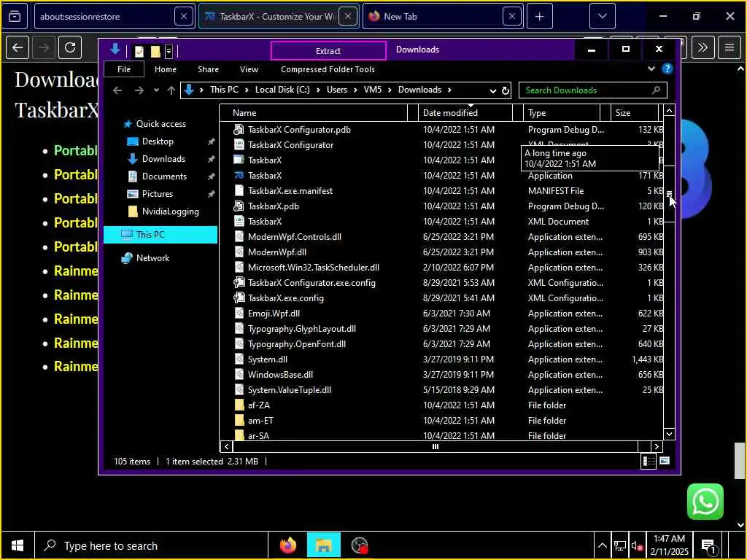Click Local Disk (C:) breadcrumb

[x=282, y=90]
